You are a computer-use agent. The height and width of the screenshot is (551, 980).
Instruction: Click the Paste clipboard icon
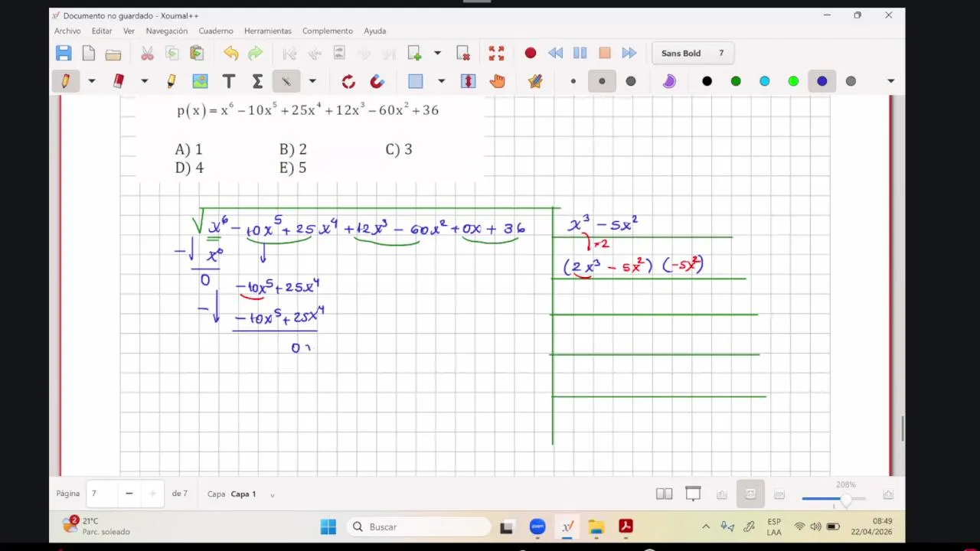[197, 53]
